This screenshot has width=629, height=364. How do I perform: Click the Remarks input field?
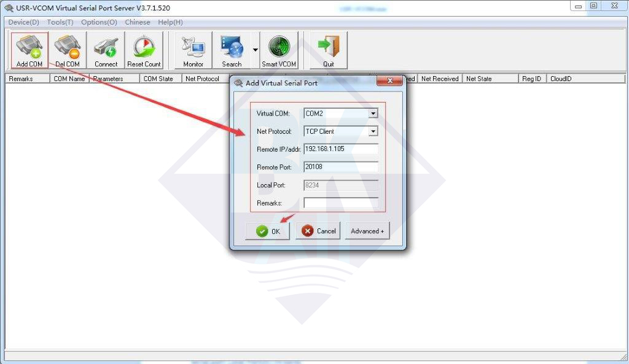click(x=340, y=203)
